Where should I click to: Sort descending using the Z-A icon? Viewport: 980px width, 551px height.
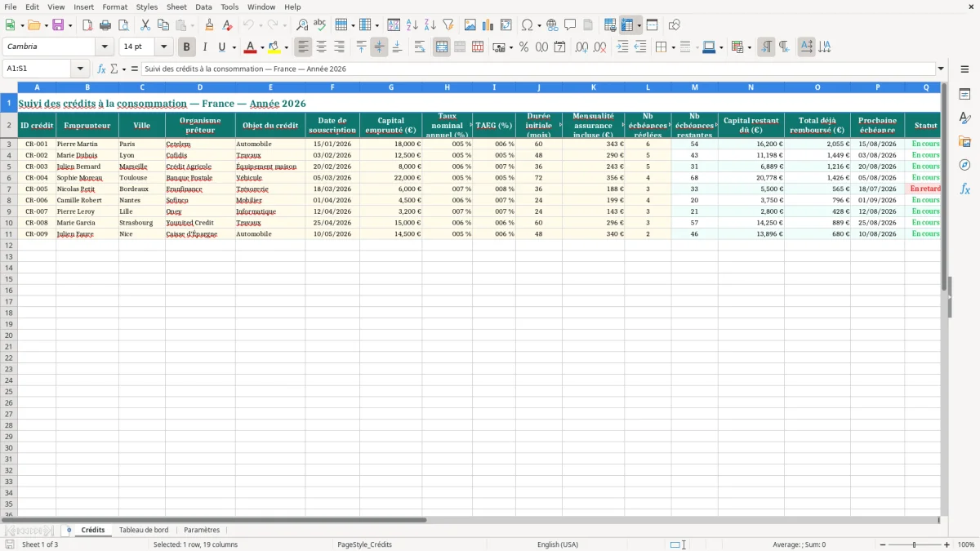pos(430,25)
